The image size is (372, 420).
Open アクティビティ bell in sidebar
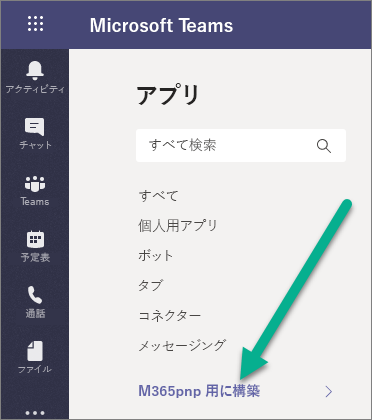click(x=35, y=77)
